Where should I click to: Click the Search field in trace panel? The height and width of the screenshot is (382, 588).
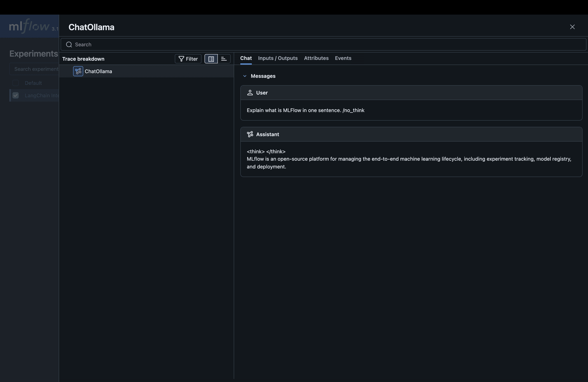pos(323,45)
